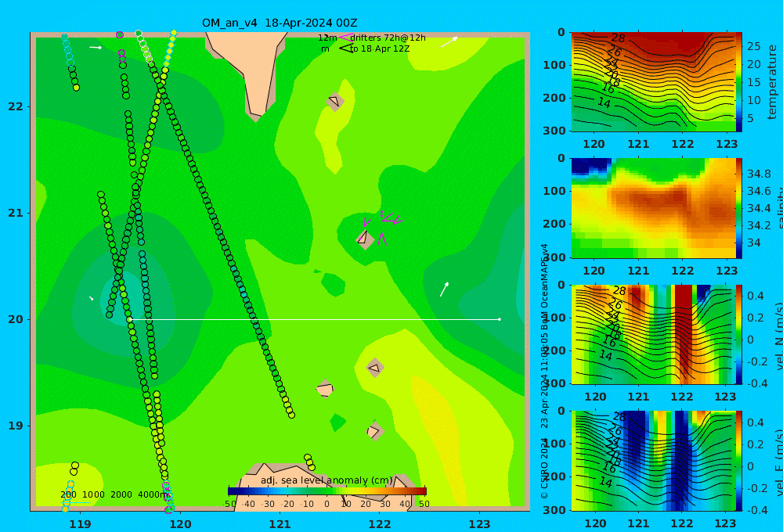Click the '12m' legend label
This screenshot has height=532, width=783.
pos(327,38)
